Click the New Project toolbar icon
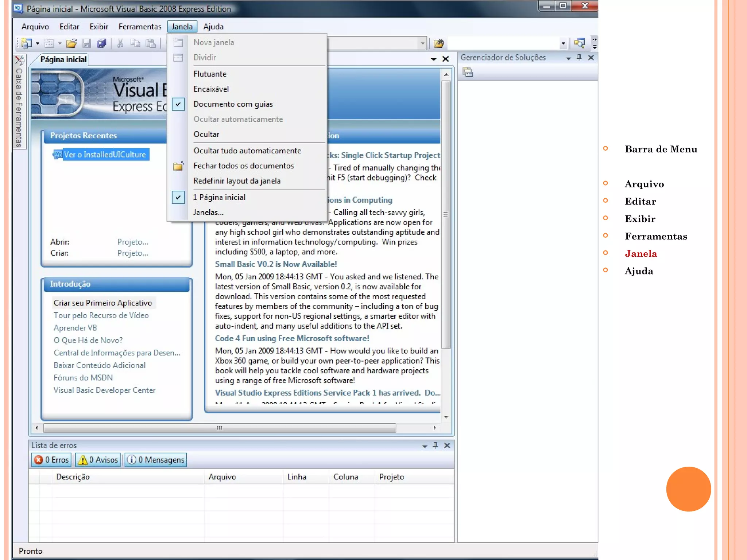Viewport: 747px width, 560px height. tap(26, 43)
